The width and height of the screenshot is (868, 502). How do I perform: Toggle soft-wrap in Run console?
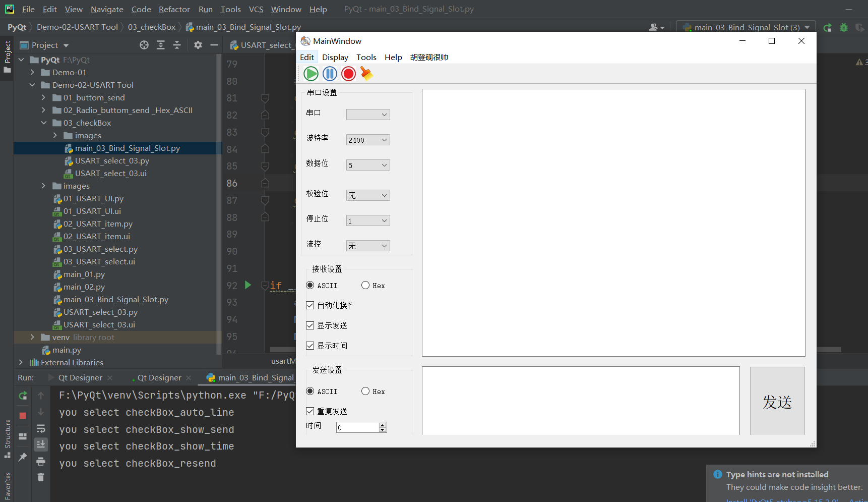coord(41,429)
